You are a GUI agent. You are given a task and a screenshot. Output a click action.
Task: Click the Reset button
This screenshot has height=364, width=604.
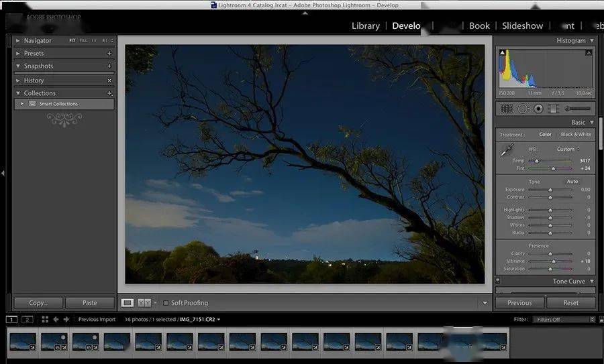(x=571, y=303)
